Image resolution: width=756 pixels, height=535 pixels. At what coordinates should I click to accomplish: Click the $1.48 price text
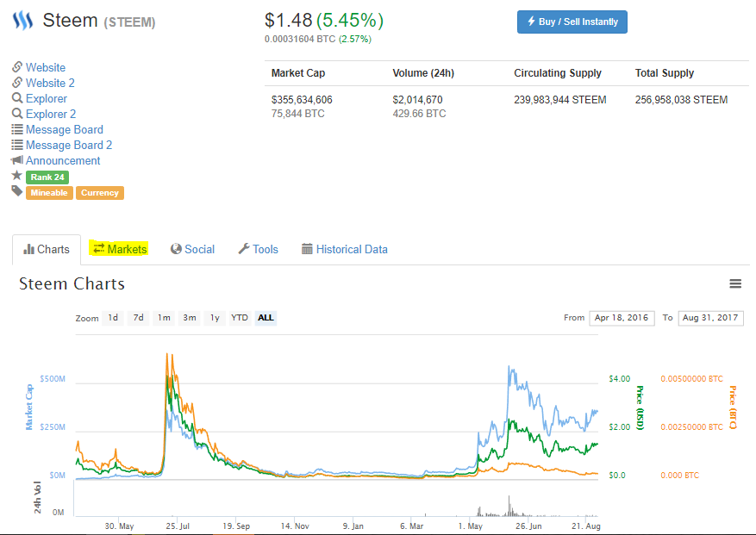coord(288,20)
